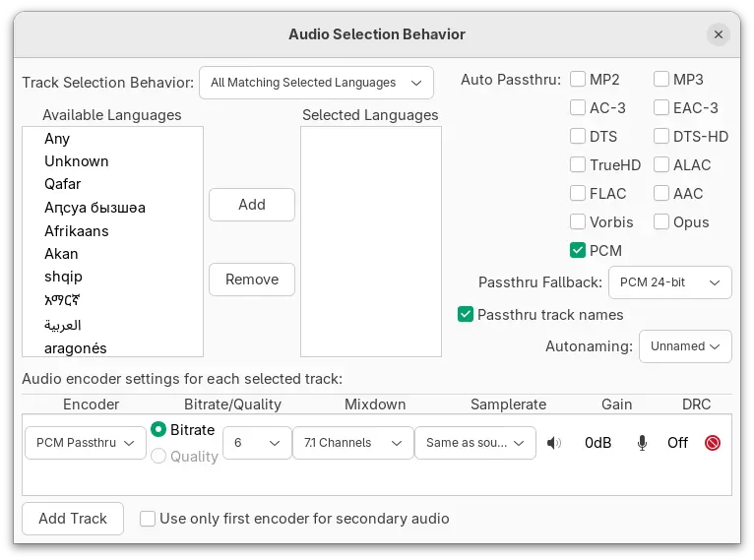Close the Audio Selection Behavior dialog
Viewport: 754px width, 560px height.
[719, 34]
